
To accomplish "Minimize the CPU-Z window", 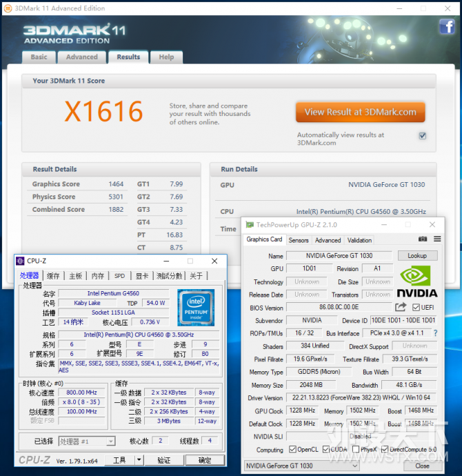I will 166,261.
